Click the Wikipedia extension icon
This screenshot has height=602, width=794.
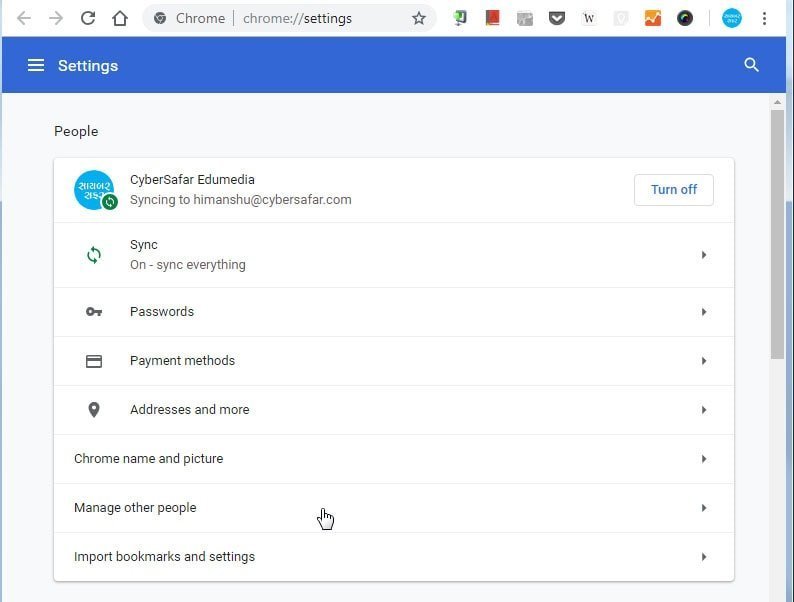(589, 18)
